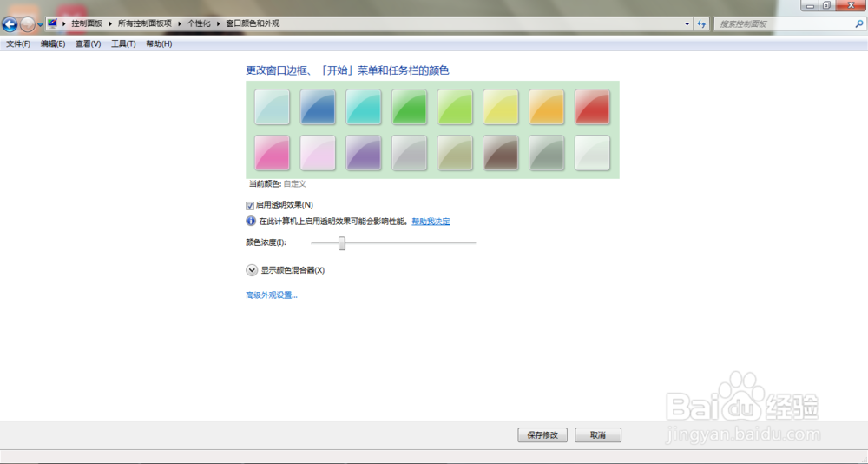Screen dimensions: 868x464
Task: Open the 编辑(E) menu
Action: pos(53,43)
